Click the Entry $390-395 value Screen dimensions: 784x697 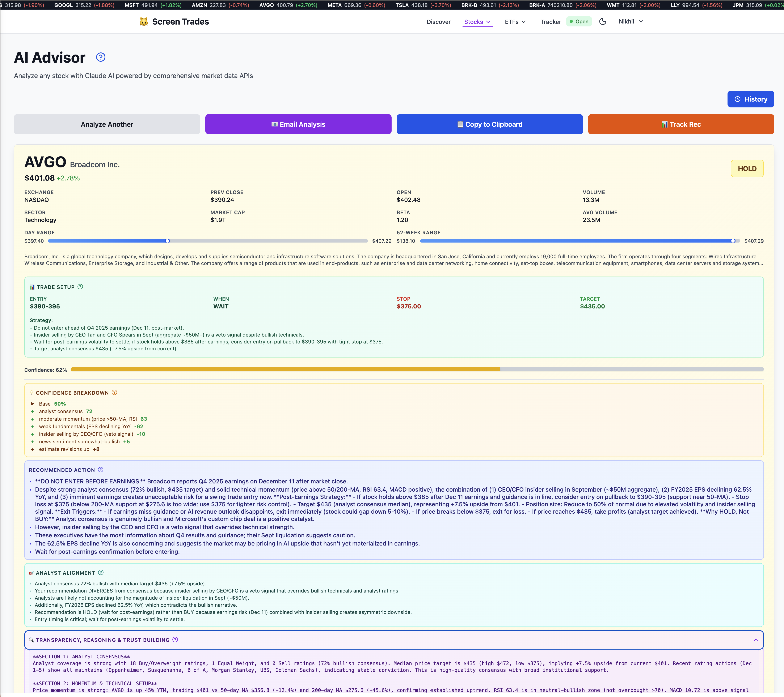tap(45, 306)
